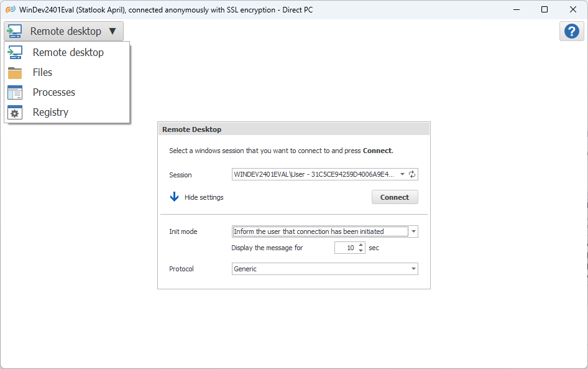The width and height of the screenshot is (588, 369).
Task: Click the app icon in the title bar
Action: point(10,9)
